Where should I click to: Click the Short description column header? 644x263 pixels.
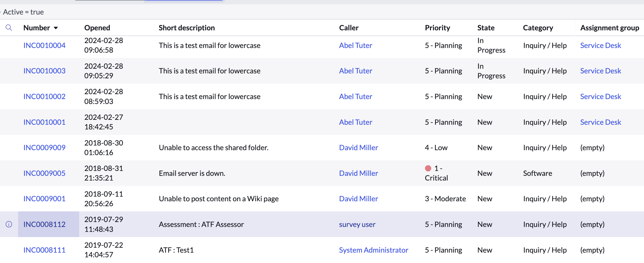click(187, 28)
